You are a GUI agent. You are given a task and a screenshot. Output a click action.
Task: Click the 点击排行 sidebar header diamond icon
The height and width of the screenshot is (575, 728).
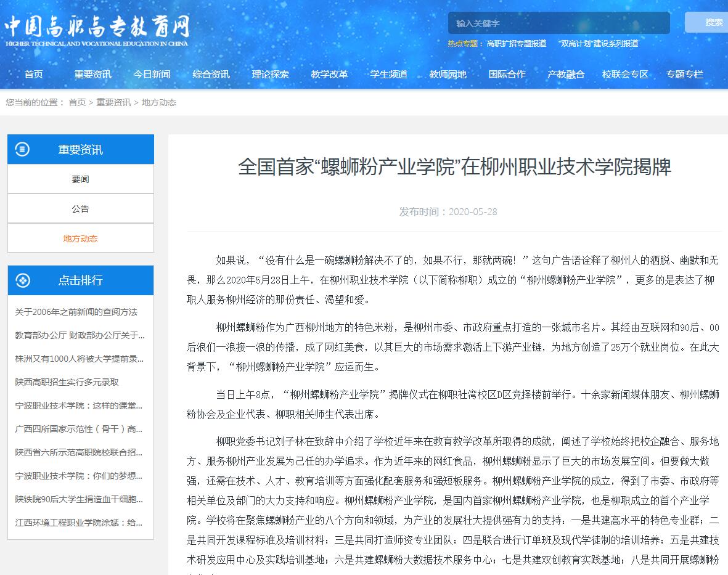(22, 280)
